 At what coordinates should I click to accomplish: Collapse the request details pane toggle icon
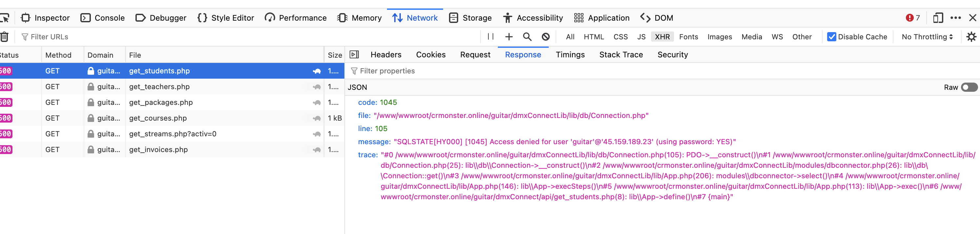[x=354, y=55]
